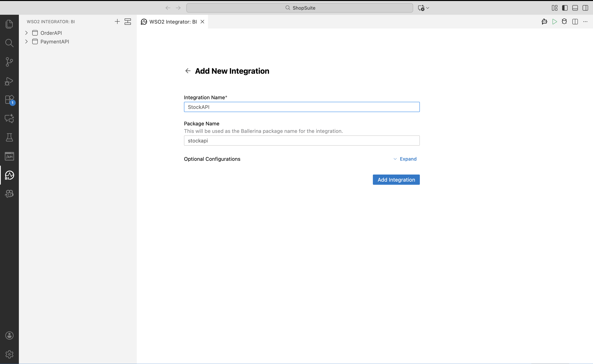This screenshot has width=593, height=364.
Task: Open the WSO2 Integrator: BI sidebar icon
Action: tap(9, 175)
